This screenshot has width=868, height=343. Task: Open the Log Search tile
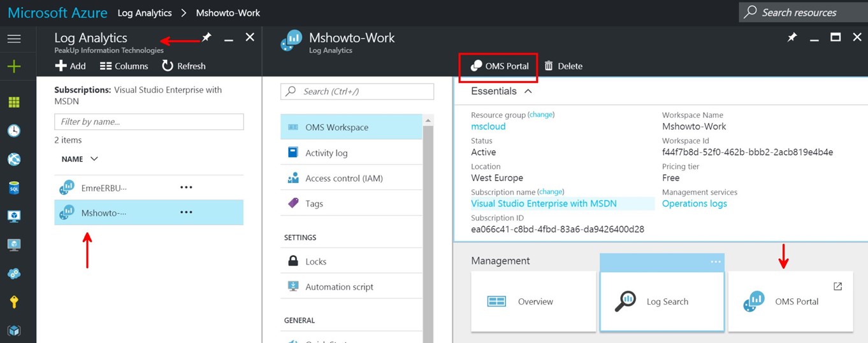coord(662,302)
